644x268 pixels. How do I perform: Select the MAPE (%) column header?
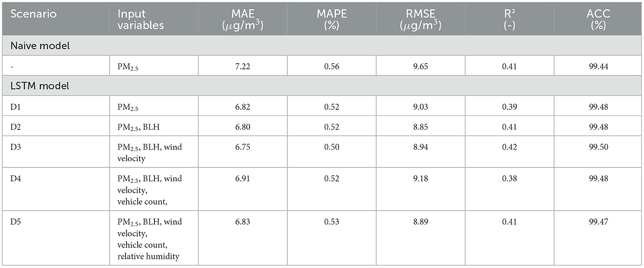[x=332, y=19]
